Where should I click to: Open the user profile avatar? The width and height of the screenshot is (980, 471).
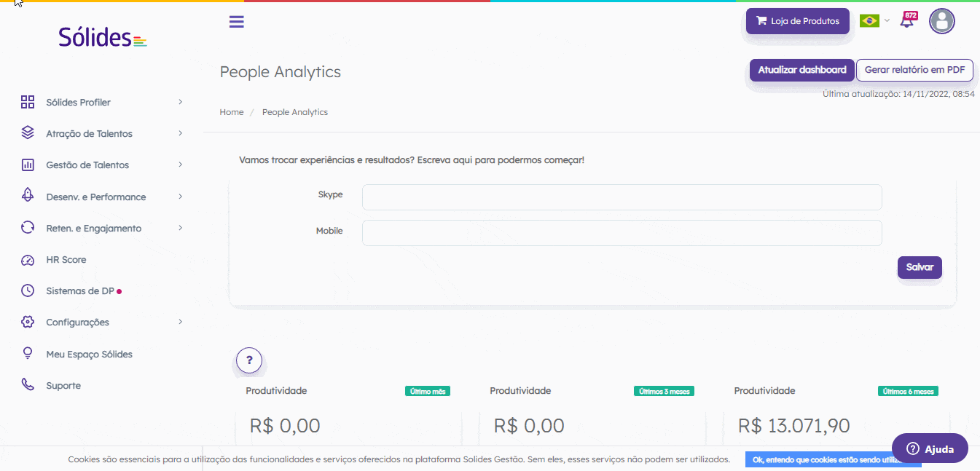coord(941,21)
